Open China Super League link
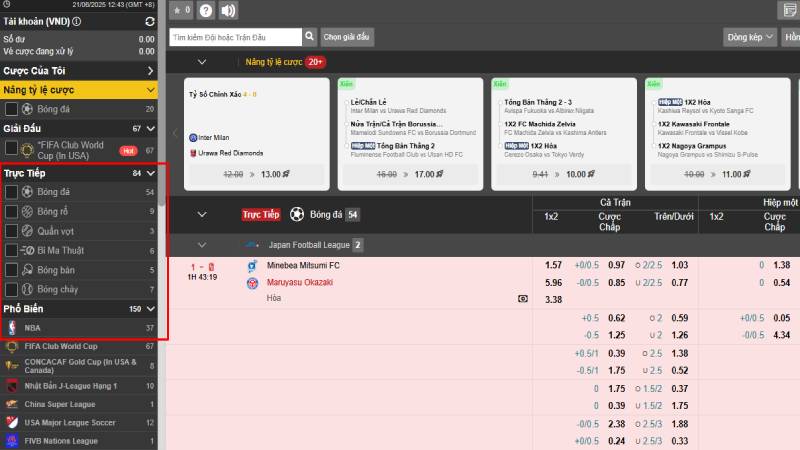 tap(60, 404)
